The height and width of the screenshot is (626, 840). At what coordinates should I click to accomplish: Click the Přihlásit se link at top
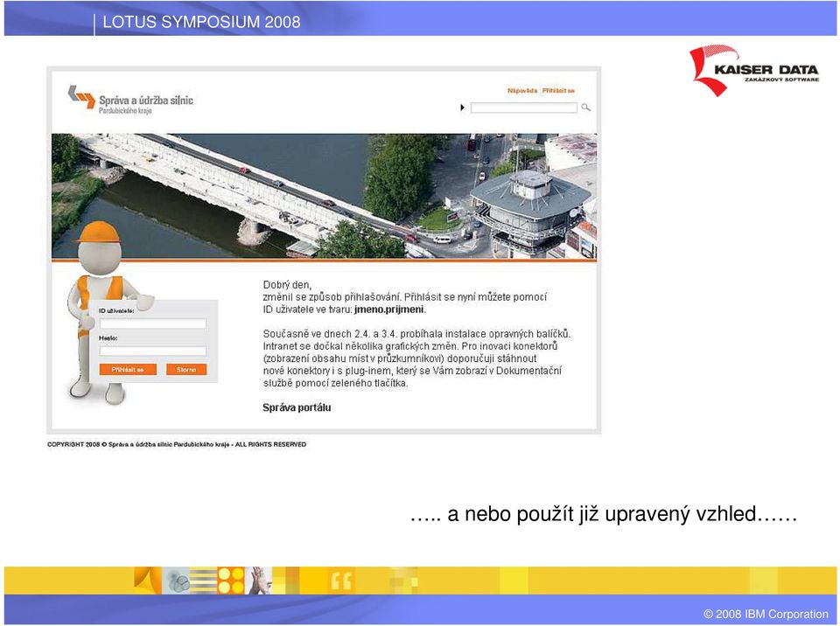tap(558, 91)
